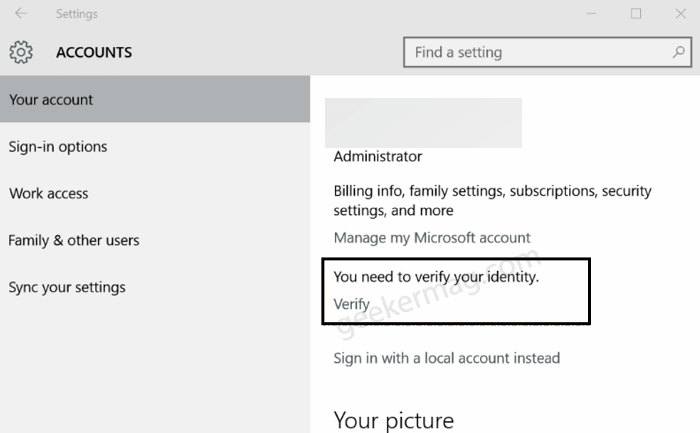Click the Your picture heading

pyautogui.click(x=394, y=421)
